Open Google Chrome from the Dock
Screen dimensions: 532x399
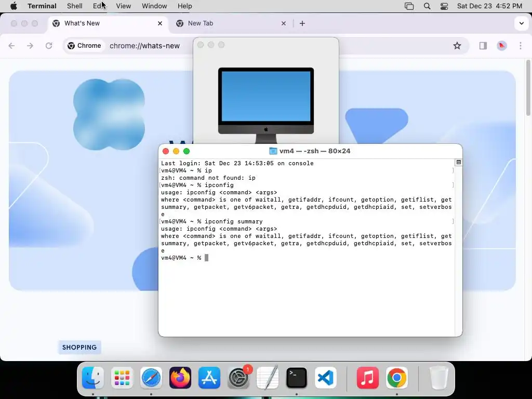click(x=396, y=378)
